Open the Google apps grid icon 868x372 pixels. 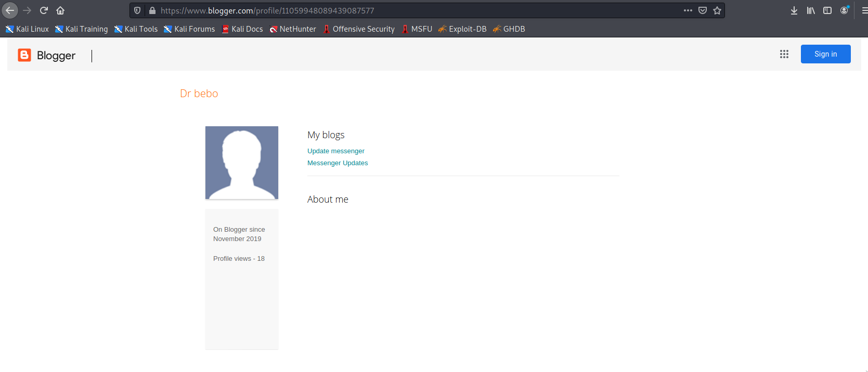click(x=784, y=54)
